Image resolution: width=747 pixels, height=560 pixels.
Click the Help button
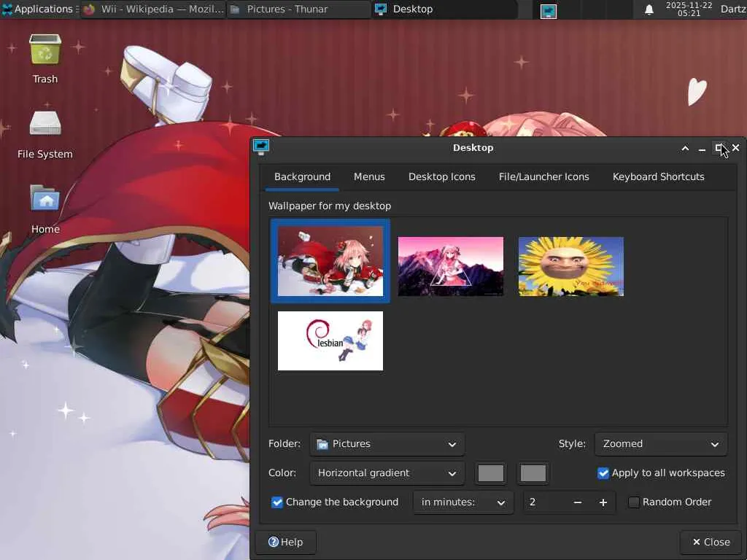pyautogui.click(x=285, y=542)
